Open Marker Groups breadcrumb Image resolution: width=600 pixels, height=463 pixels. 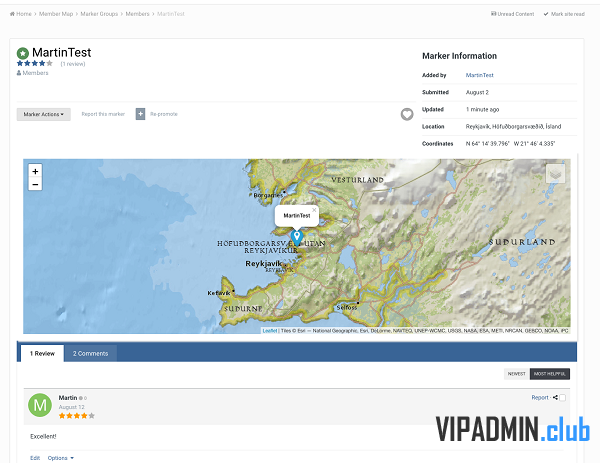tap(99, 14)
